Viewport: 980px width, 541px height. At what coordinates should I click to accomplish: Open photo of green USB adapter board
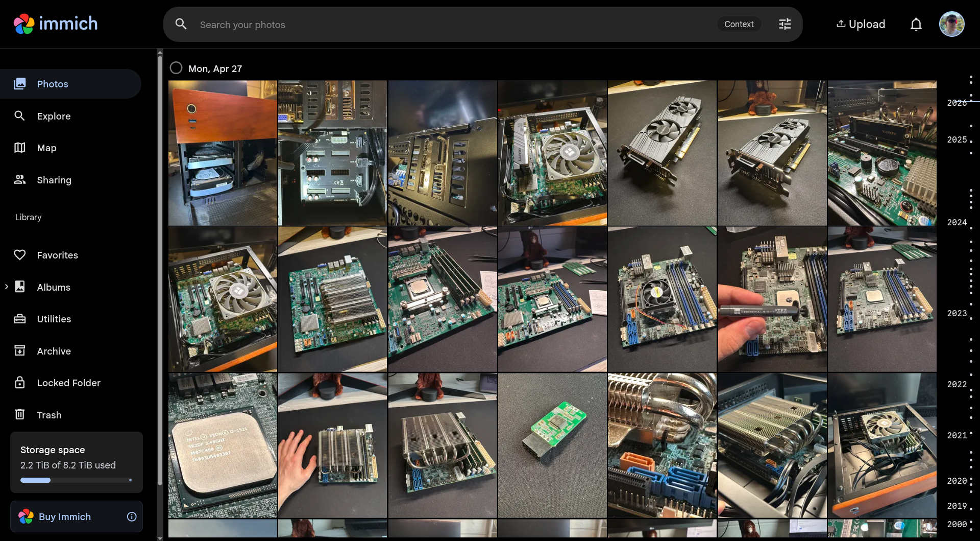(552, 445)
